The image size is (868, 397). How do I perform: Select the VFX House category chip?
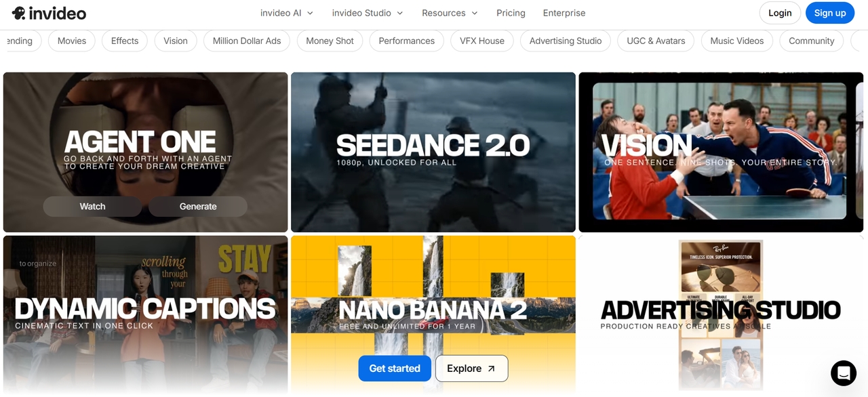pyautogui.click(x=482, y=41)
